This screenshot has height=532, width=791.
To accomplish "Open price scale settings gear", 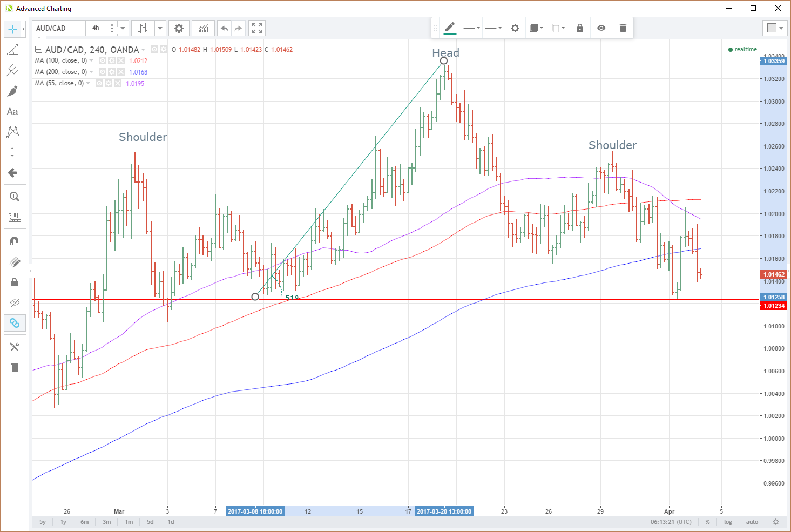I will pos(776,522).
